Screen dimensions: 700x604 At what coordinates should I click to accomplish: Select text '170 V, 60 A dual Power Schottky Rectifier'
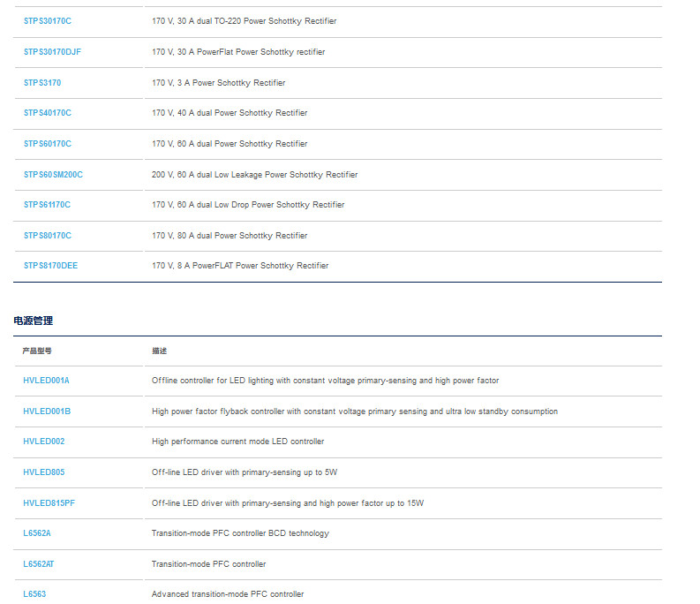click(x=230, y=143)
